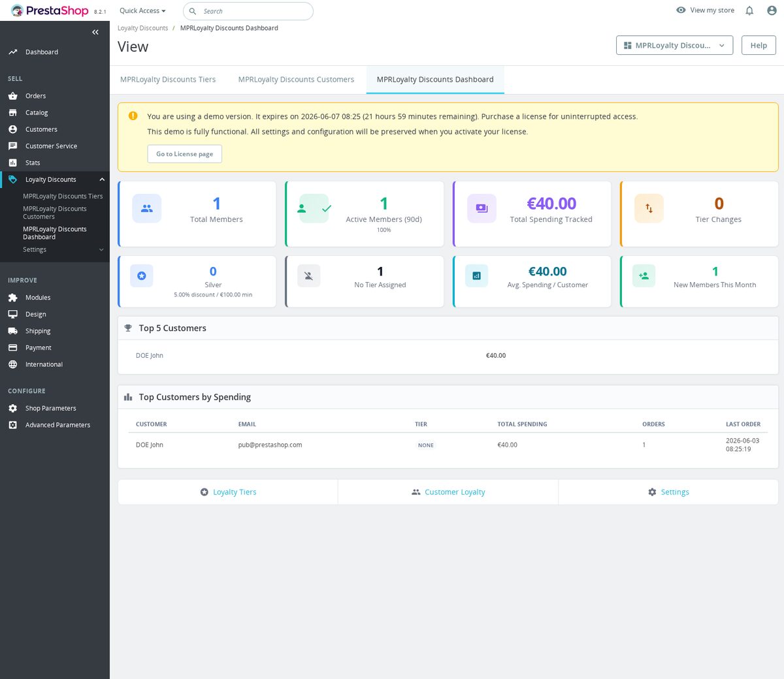784x679 pixels.
Task: Switch to MPRLoyalty Discounts Tiers tab
Action: point(168,80)
